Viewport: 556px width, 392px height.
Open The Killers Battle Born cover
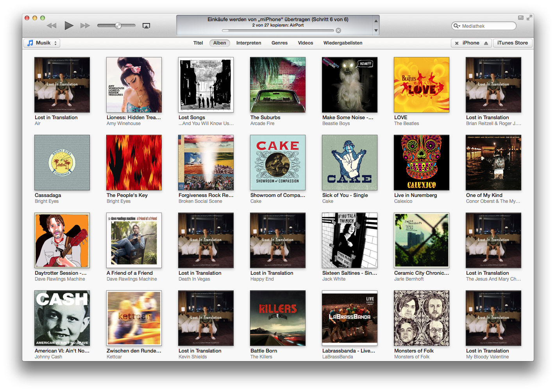[278, 318]
